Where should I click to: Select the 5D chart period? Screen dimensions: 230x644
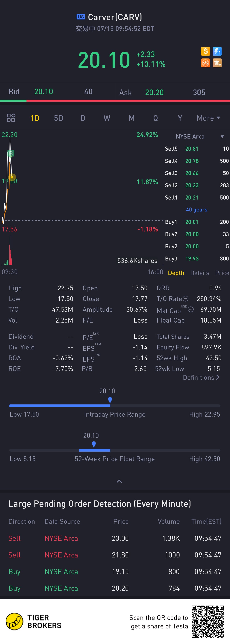[58, 118]
